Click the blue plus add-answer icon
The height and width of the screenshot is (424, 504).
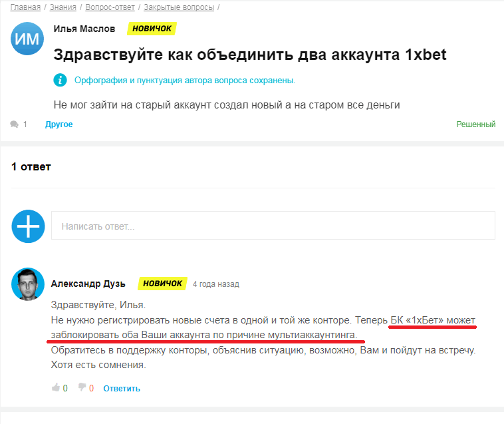coord(28,226)
